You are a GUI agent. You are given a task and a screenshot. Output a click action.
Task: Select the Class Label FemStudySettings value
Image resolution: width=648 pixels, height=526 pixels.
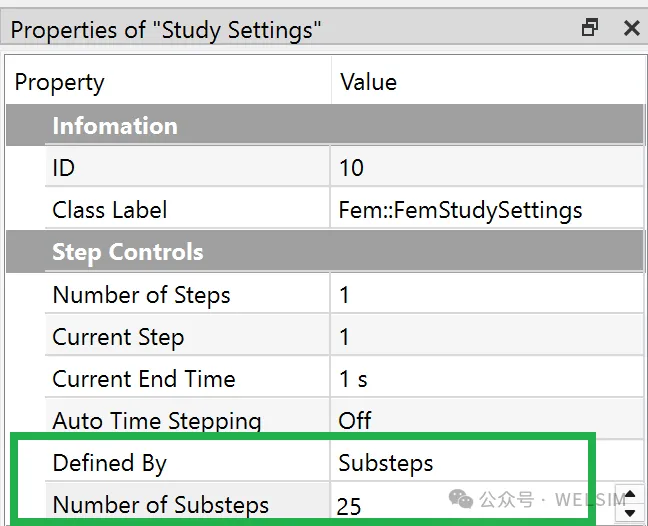[x=487, y=209]
